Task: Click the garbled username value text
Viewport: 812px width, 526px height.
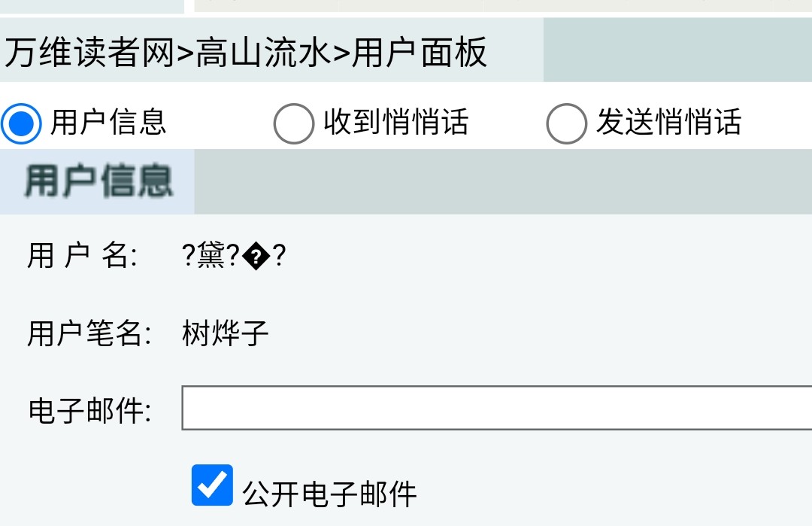Action: [234, 257]
